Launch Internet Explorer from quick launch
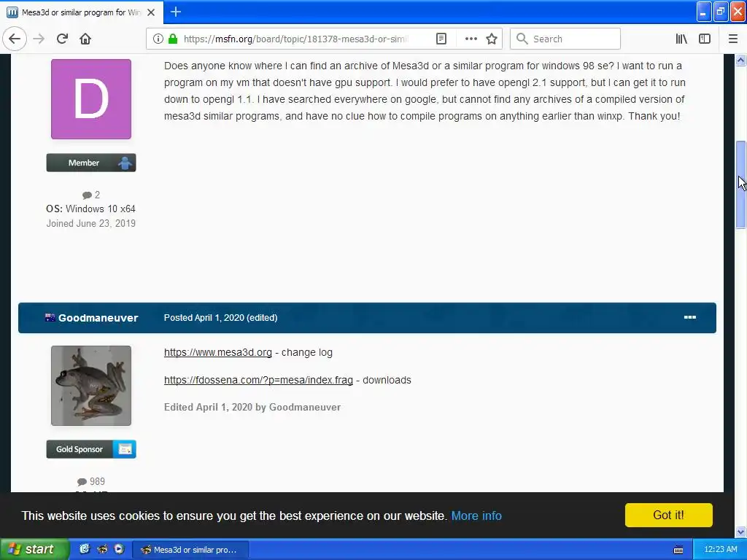 84,549
